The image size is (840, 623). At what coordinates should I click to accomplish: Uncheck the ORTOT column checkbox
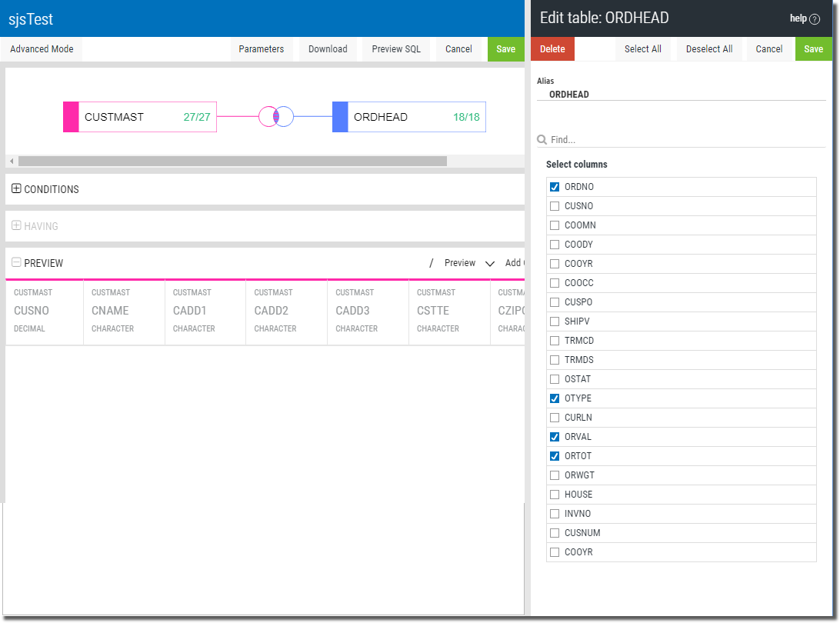555,456
